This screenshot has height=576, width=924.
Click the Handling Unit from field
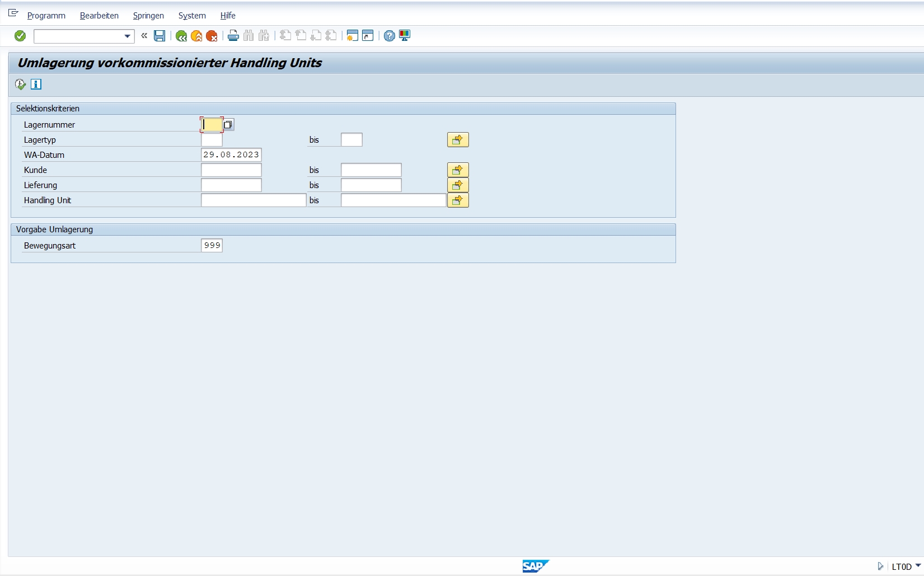254,200
